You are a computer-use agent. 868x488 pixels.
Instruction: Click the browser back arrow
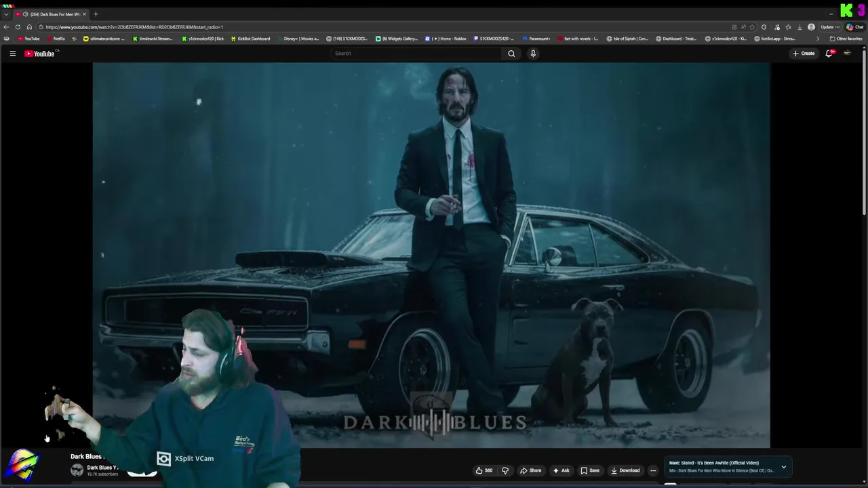click(x=6, y=27)
